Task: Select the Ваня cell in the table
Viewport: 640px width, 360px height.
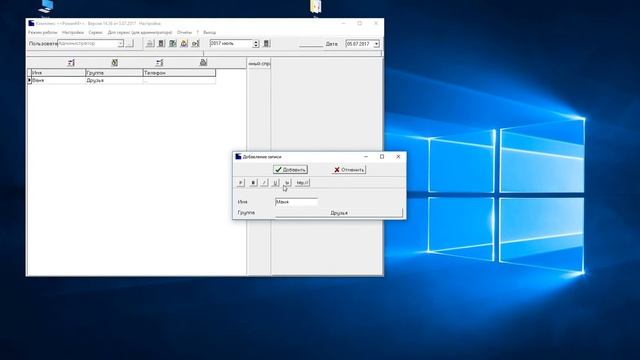Action: pos(58,80)
